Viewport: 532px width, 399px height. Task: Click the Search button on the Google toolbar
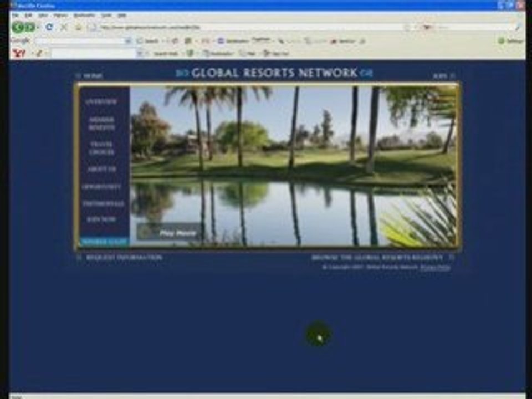tap(148, 41)
